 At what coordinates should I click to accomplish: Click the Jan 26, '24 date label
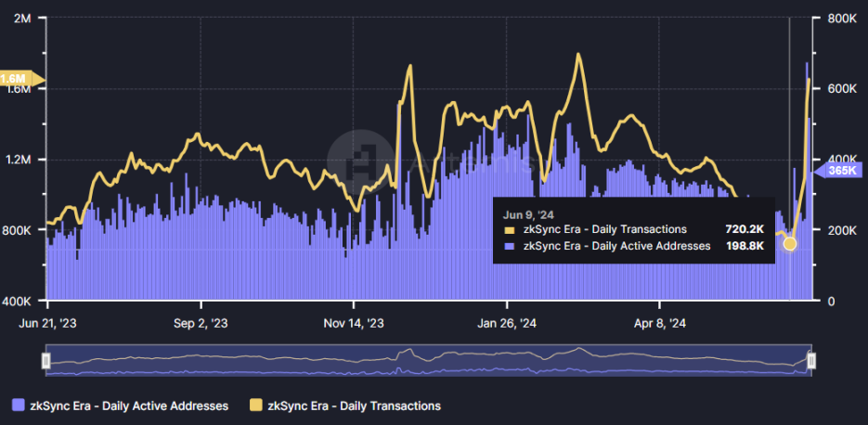(x=507, y=324)
